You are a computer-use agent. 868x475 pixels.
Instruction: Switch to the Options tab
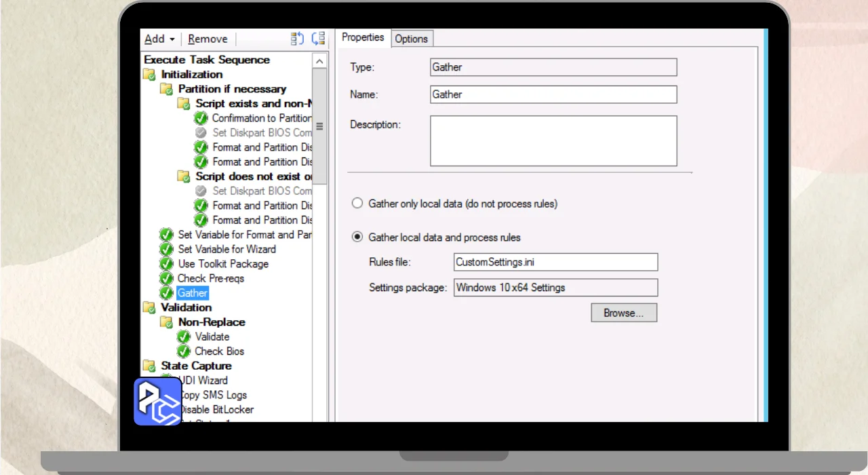click(411, 39)
